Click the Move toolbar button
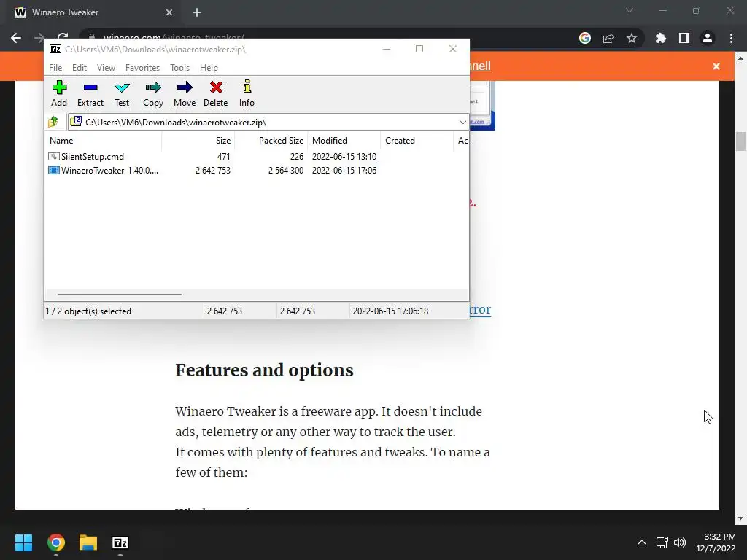The height and width of the screenshot is (560, 747). tap(185, 94)
